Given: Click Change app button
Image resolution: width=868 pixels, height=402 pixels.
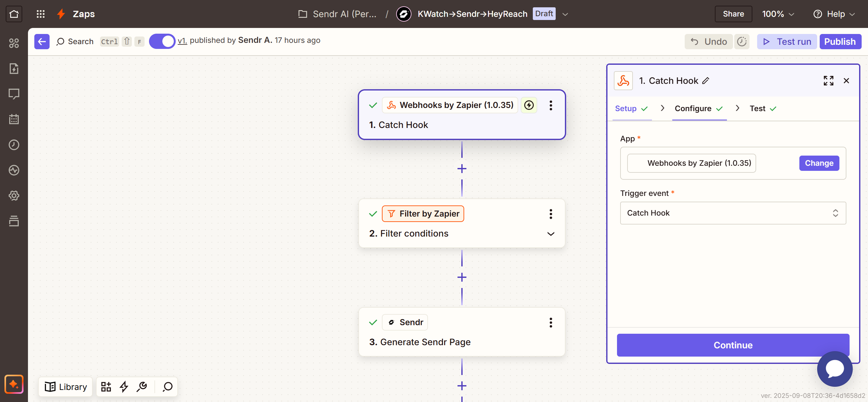Looking at the screenshot, I should point(819,163).
